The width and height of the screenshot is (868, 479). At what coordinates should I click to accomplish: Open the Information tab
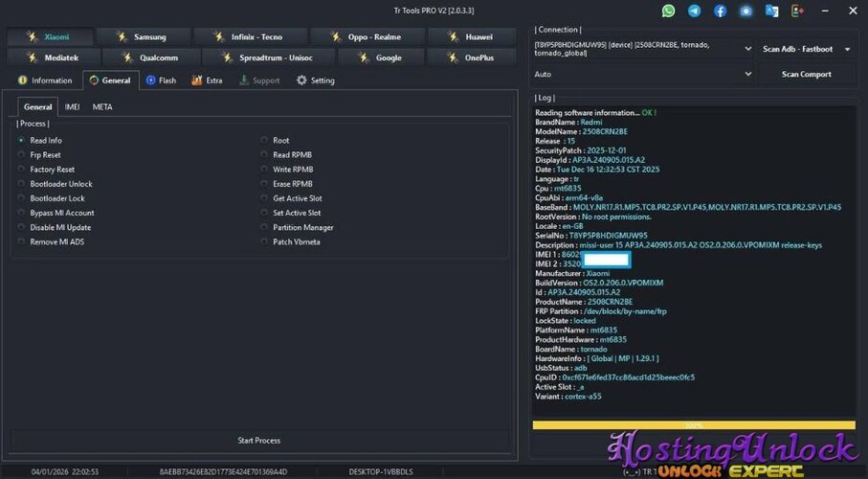[45, 80]
